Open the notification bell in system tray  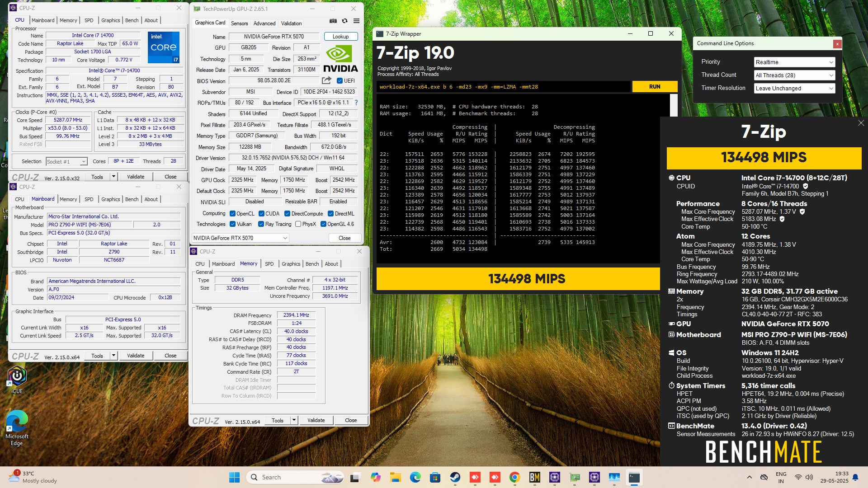[x=855, y=477]
